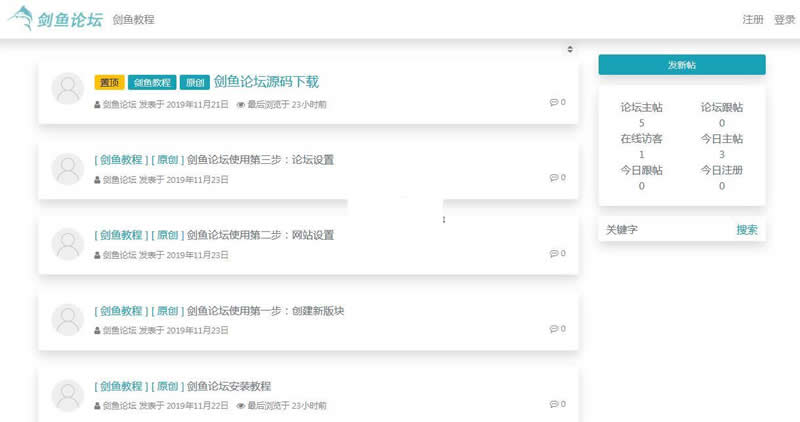Click the 登录 link

[x=784, y=20]
